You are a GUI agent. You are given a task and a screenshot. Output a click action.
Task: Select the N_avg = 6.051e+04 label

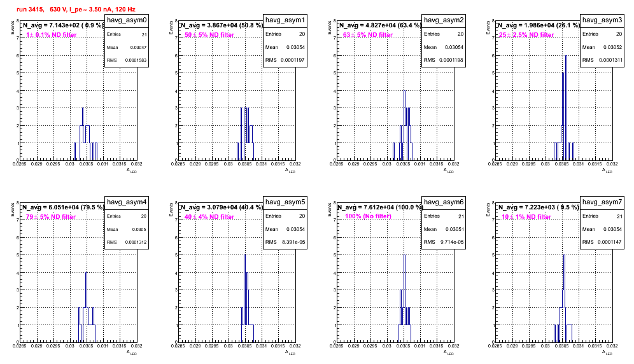point(63,207)
